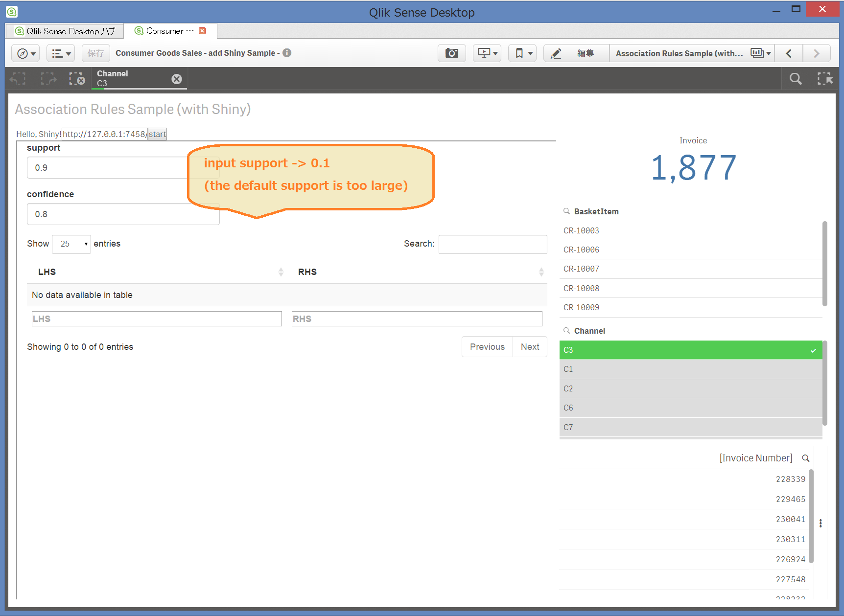
Task: Select invoice number 230311
Action: point(684,539)
